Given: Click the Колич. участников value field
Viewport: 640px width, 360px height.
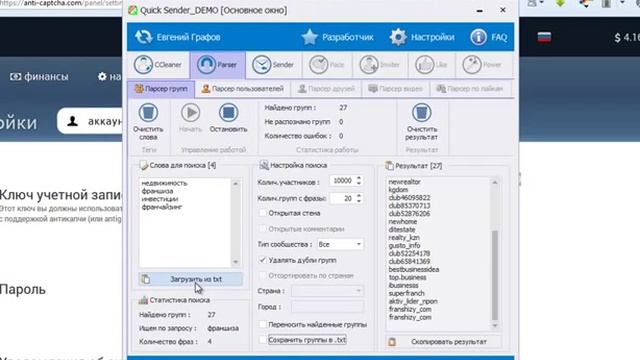Looking at the screenshot, I should [342, 181].
